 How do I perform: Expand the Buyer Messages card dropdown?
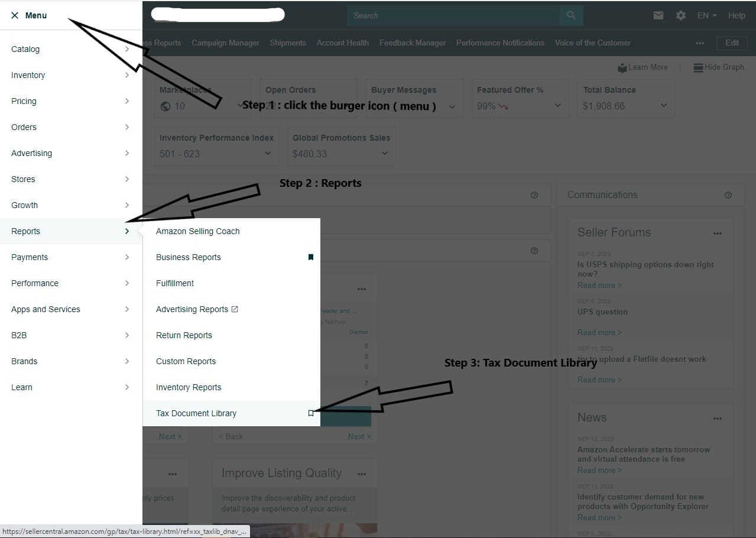452,107
